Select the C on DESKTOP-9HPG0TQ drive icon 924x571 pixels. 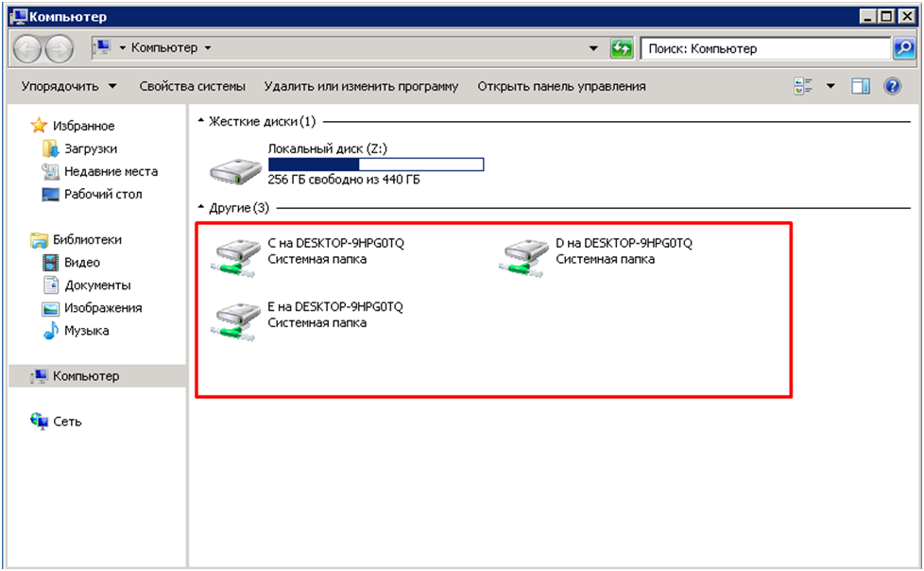point(235,257)
